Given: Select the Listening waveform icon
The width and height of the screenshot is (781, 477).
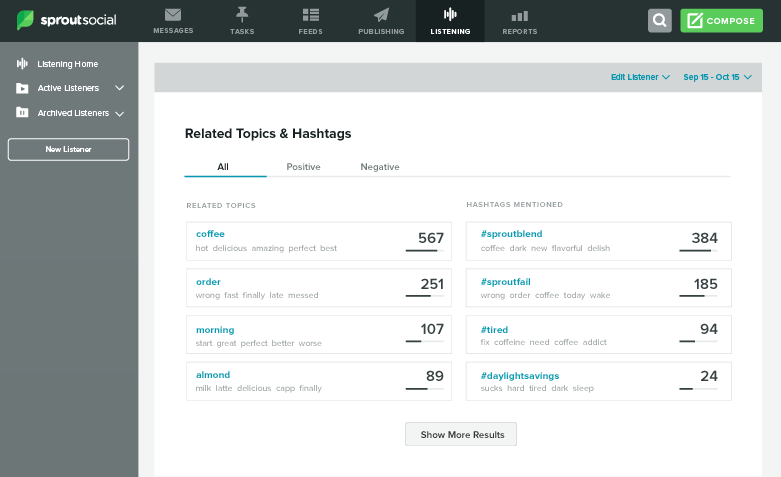Looking at the screenshot, I should [x=450, y=14].
